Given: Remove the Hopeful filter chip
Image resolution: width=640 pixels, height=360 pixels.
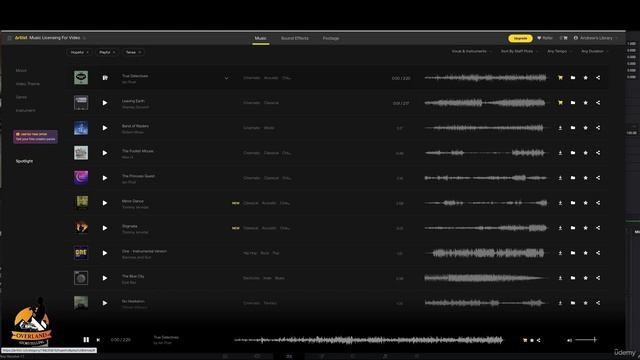Looking at the screenshot, I should (87, 52).
